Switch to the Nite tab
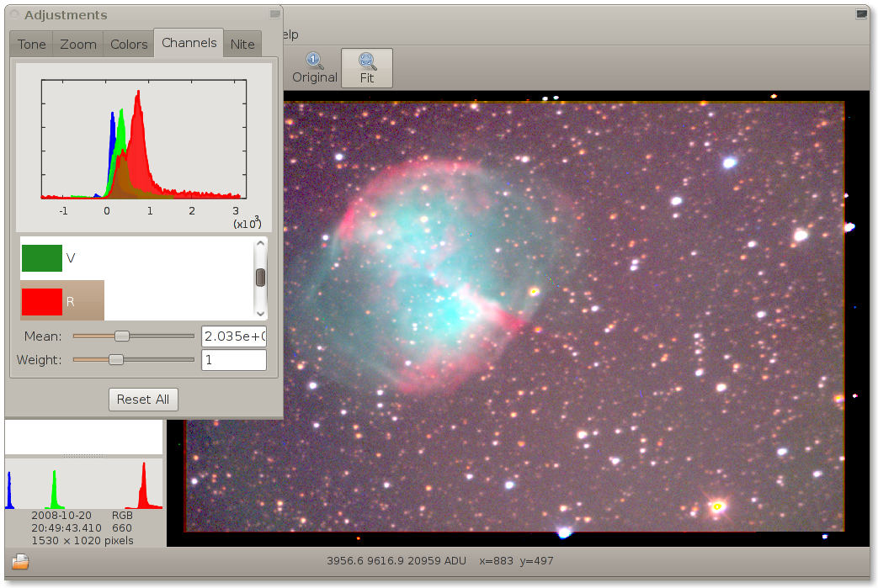This screenshot has width=878, height=588. [x=242, y=45]
